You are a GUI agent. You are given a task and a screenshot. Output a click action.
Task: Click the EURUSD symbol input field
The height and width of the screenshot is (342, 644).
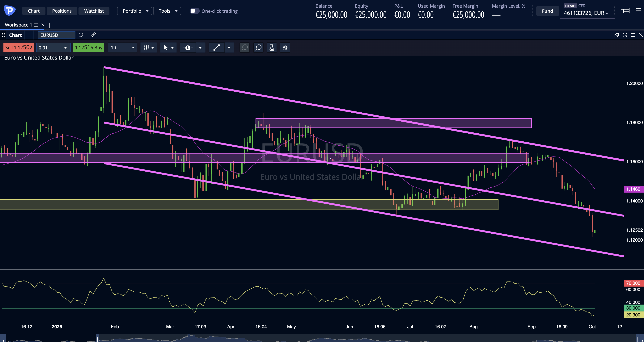point(57,35)
